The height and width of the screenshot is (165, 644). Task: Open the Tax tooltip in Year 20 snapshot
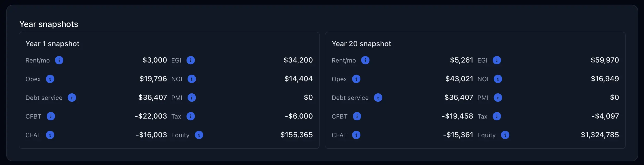497,116
